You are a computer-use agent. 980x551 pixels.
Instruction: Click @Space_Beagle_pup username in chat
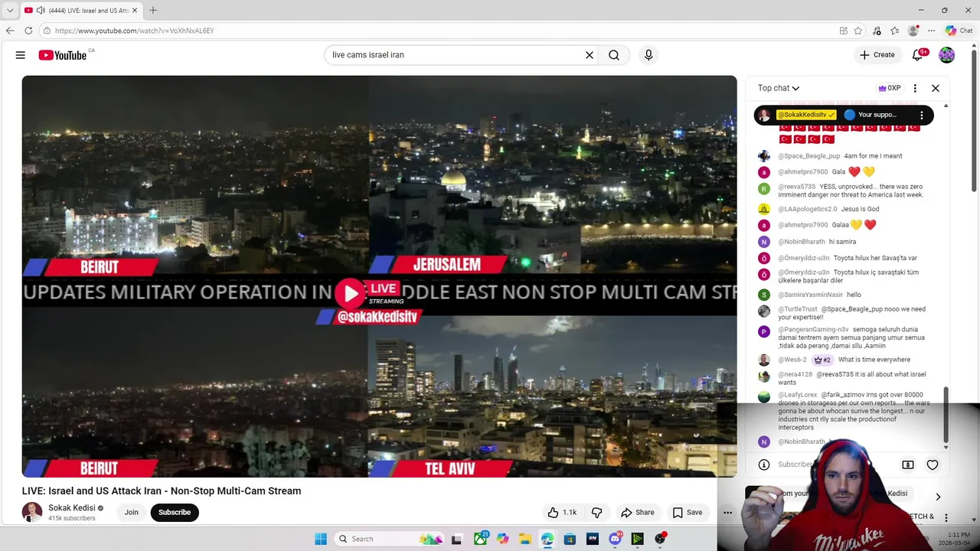[809, 156]
